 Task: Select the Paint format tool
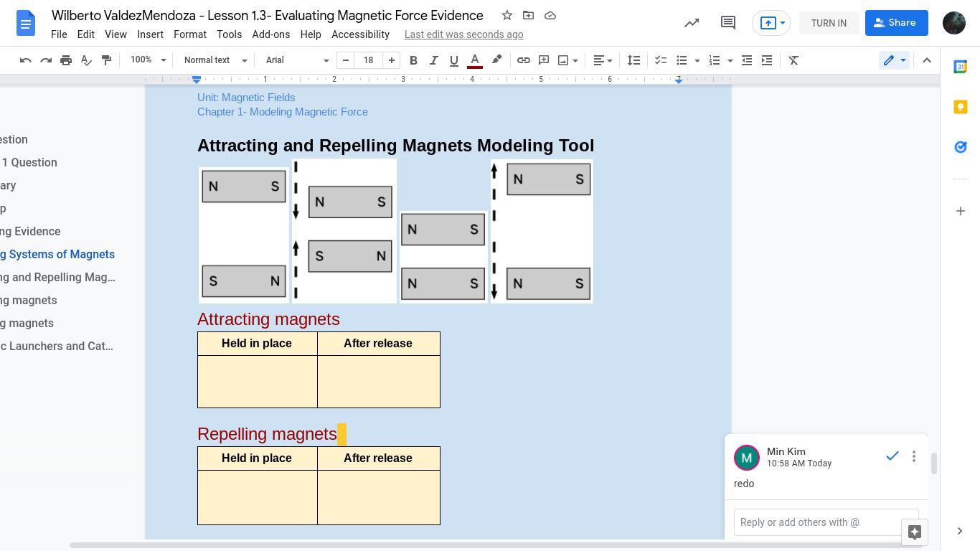tap(106, 60)
